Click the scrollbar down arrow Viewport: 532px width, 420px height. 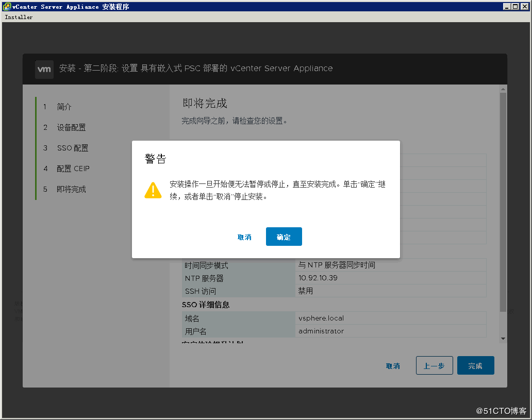[x=503, y=338]
